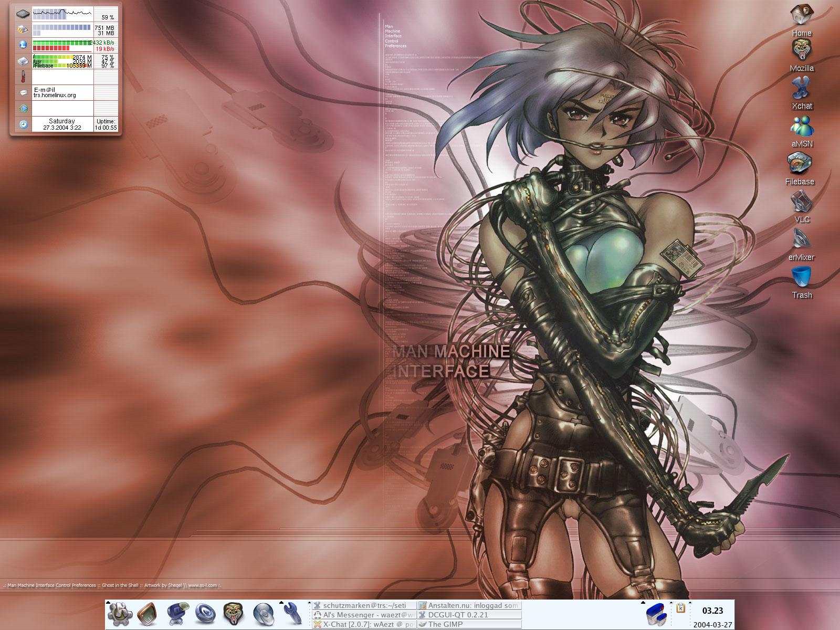Switch to The GIMP taskbar entry
The height and width of the screenshot is (630, 840).
pos(470,624)
